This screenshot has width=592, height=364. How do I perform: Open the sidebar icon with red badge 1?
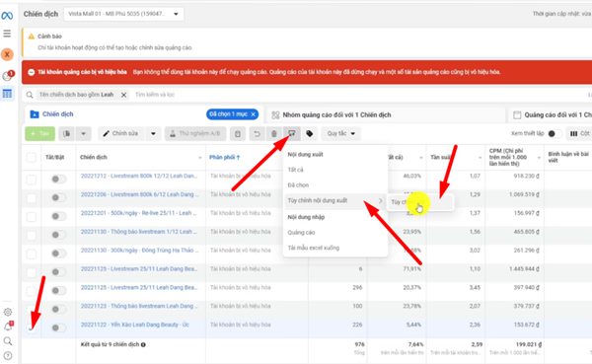click(x=8, y=76)
